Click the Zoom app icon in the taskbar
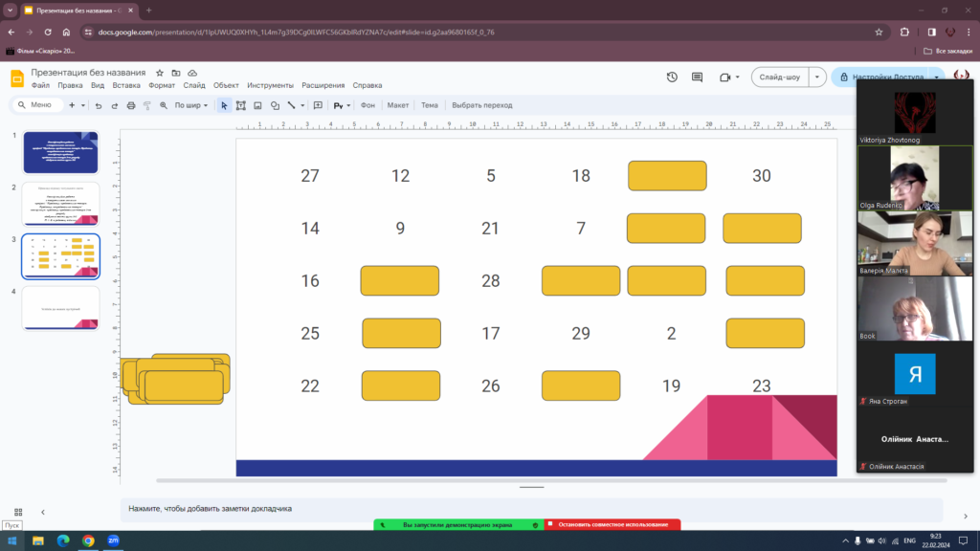 113,540
